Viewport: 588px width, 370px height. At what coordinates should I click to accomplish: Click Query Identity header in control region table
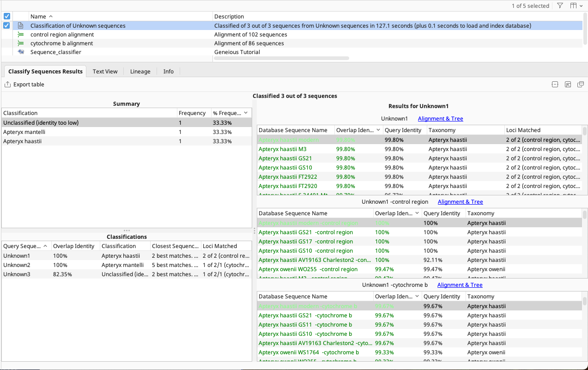click(443, 213)
